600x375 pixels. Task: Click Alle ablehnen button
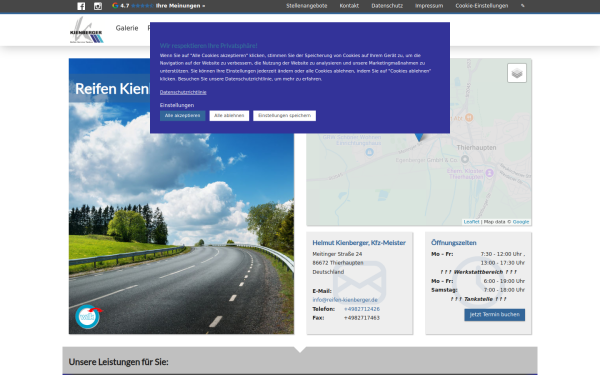tap(229, 116)
